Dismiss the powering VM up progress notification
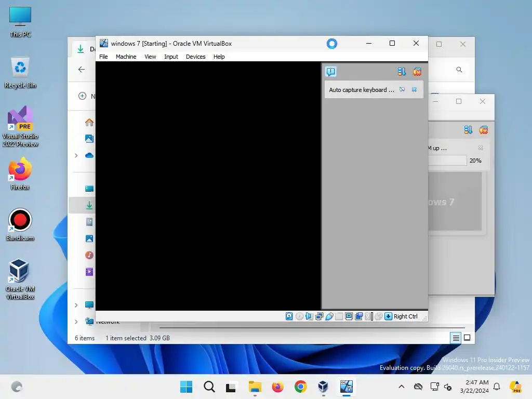Viewport: 532px width, 399px height. (481, 148)
